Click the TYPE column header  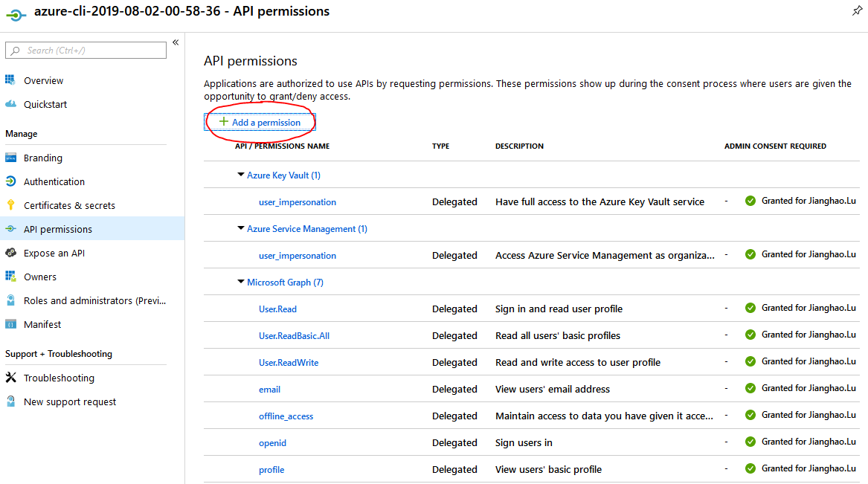click(x=440, y=146)
